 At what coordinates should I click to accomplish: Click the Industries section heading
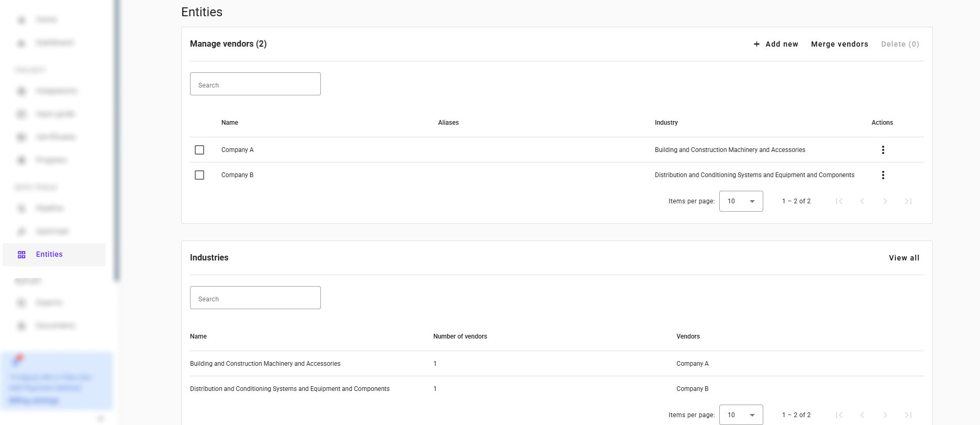pos(209,258)
